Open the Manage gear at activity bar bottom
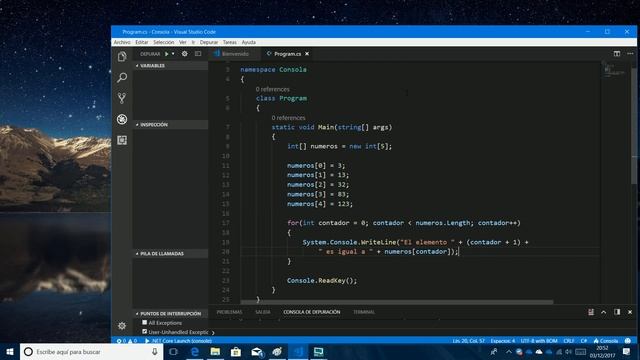The width and height of the screenshot is (640, 360). pos(122,326)
